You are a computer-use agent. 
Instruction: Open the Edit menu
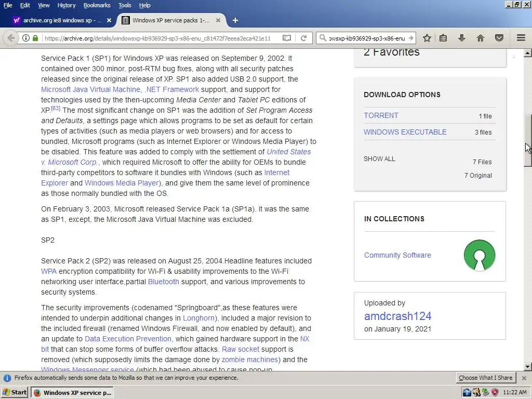click(x=25, y=5)
